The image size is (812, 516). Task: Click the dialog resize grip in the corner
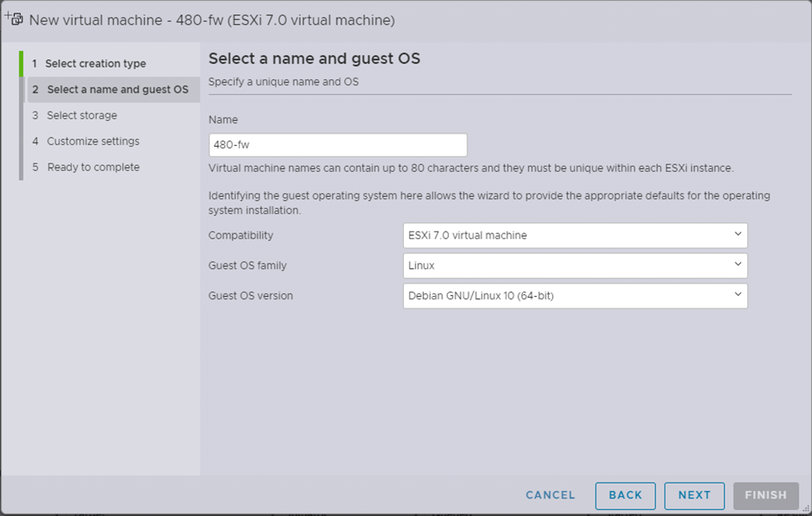(x=806, y=508)
